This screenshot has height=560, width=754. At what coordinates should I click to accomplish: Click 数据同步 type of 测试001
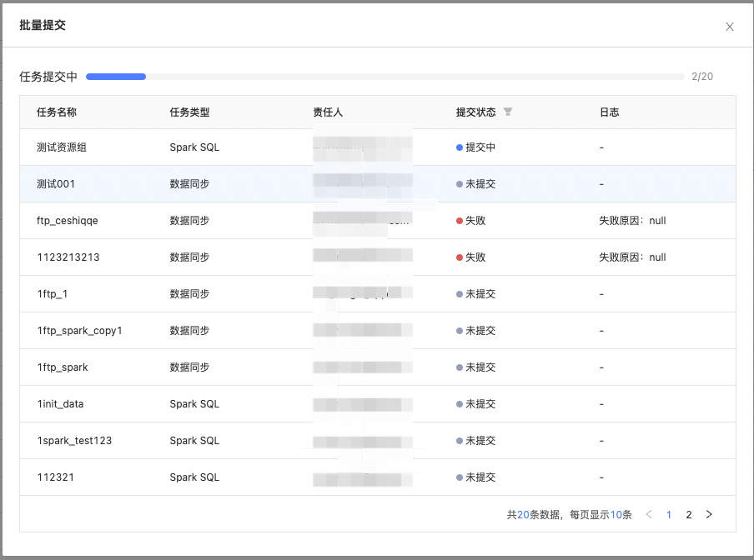pyautogui.click(x=189, y=184)
